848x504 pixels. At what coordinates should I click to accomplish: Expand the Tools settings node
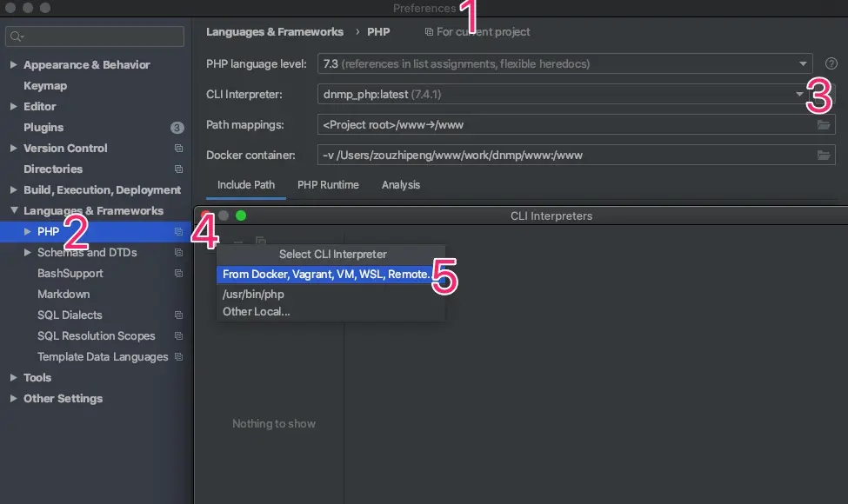coord(14,378)
